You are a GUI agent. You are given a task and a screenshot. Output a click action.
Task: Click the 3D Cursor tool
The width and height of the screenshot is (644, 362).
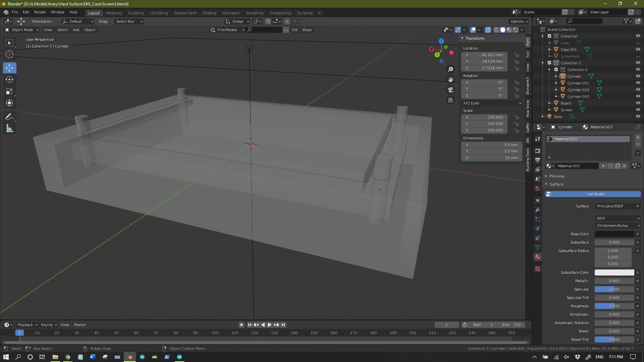click(x=9, y=54)
